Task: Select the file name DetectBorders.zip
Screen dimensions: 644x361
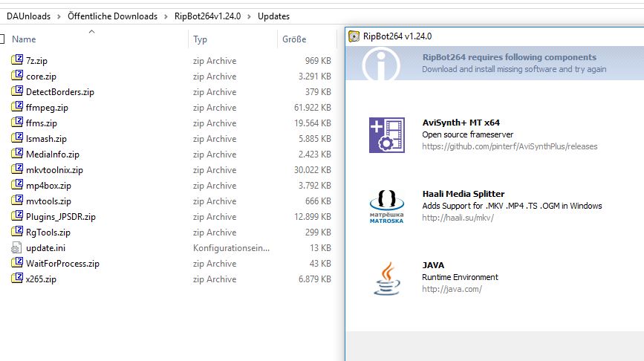Action: [x=60, y=92]
